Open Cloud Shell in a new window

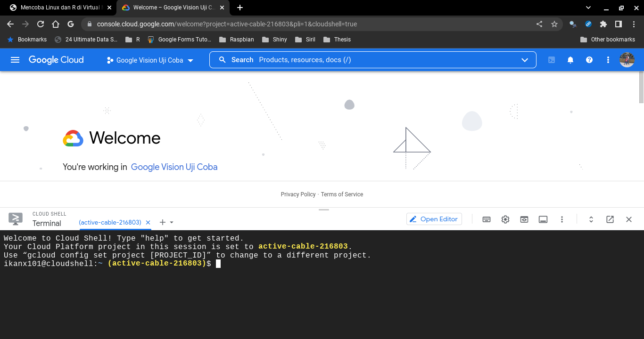tap(610, 219)
